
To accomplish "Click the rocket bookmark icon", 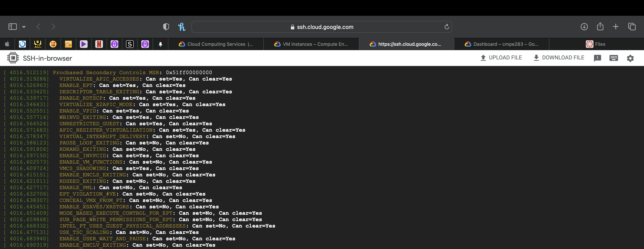I will (x=160, y=44).
